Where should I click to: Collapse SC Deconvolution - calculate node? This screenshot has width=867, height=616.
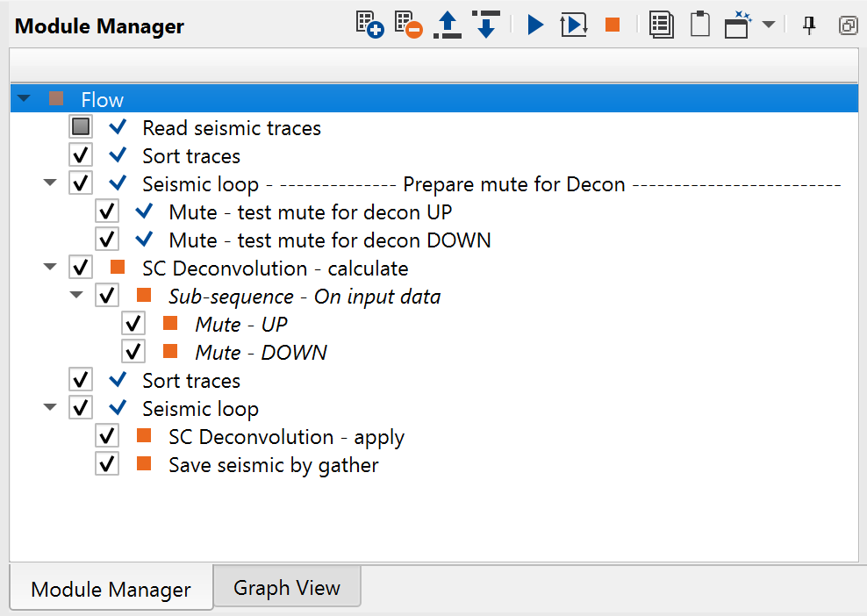pos(50,269)
